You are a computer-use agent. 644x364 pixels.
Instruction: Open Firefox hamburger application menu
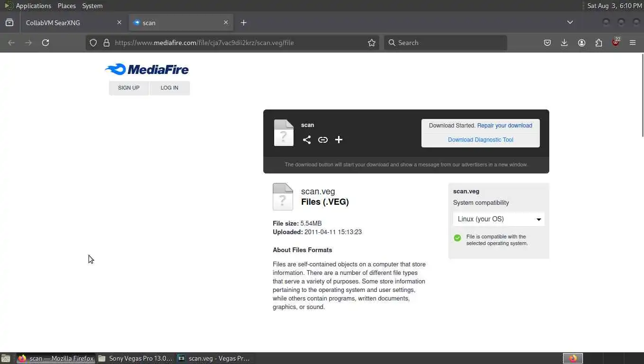[x=633, y=43]
